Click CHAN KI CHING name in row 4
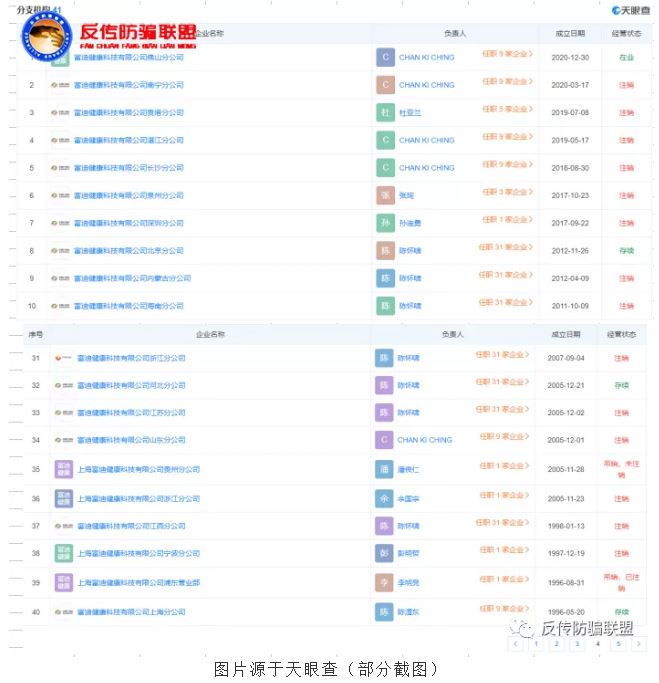This screenshot has width=659, height=683. (426, 140)
